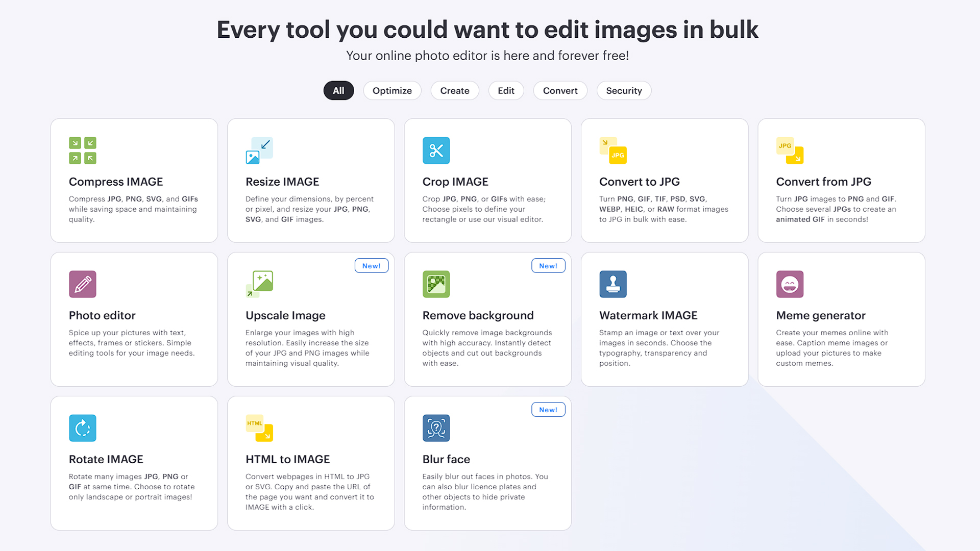
Task: Click the Remove background description text
Action: click(487, 348)
